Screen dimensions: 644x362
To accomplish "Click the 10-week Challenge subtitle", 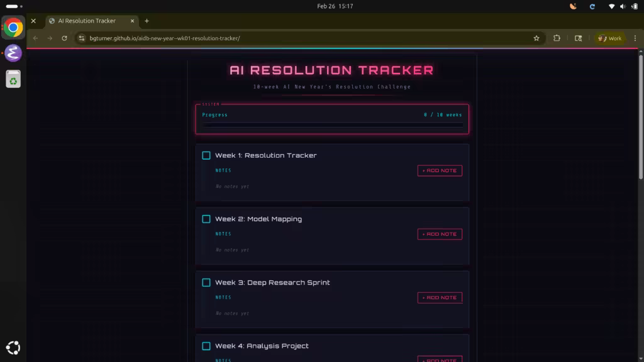I will pyautogui.click(x=332, y=87).
